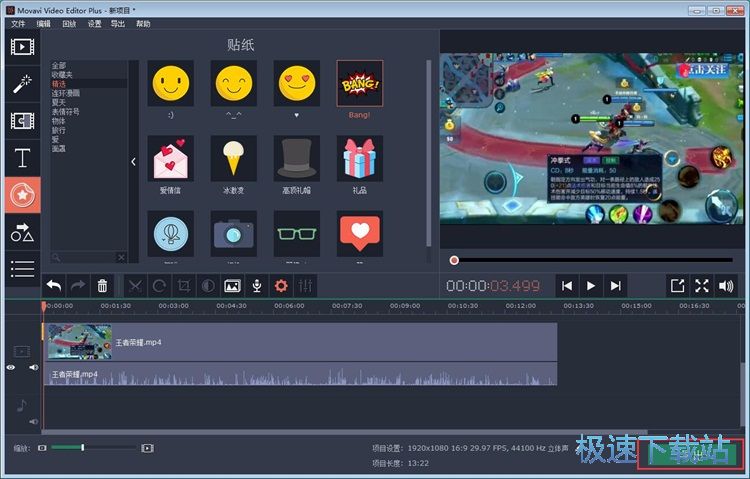Delete the selected clip with trash icon

(x=102, y=286)
